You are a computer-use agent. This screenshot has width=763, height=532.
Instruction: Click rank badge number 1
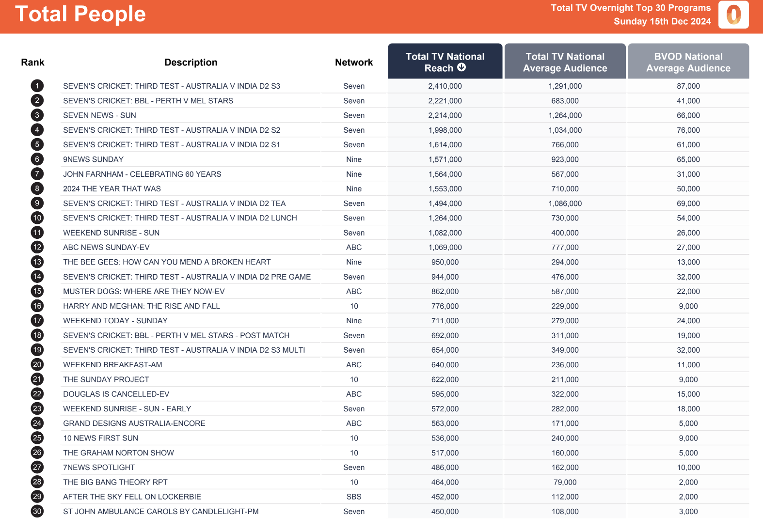37,86
